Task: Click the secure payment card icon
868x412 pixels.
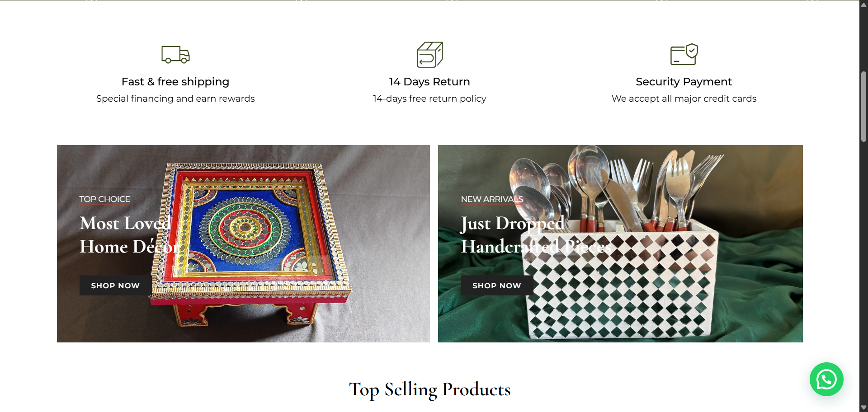Action: [x=684, y=55]
